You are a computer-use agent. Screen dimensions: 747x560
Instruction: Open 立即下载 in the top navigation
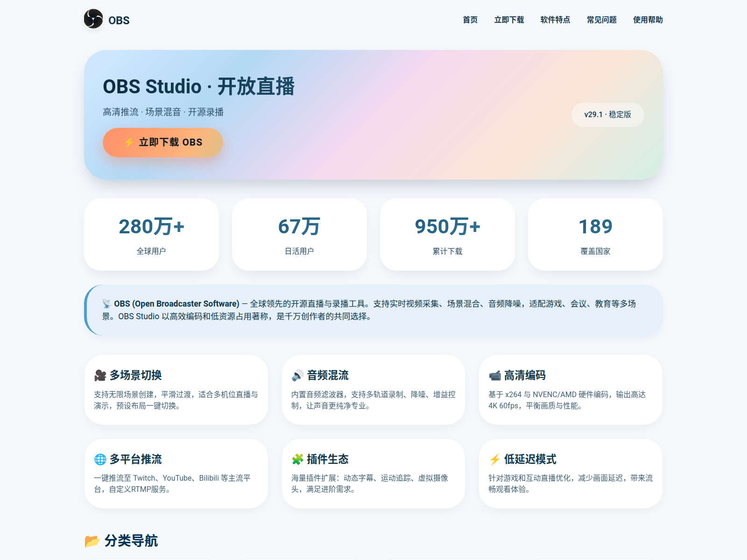[x=509, y=20]
